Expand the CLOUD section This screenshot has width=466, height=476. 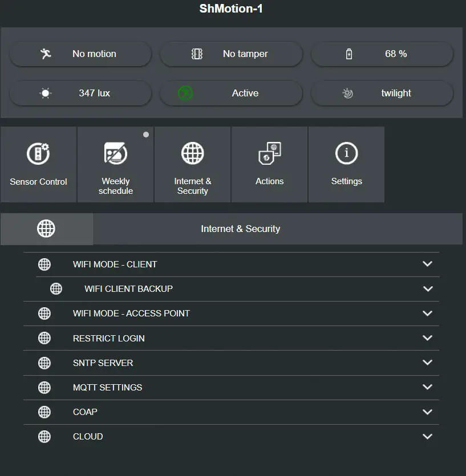tap(428, 436)
